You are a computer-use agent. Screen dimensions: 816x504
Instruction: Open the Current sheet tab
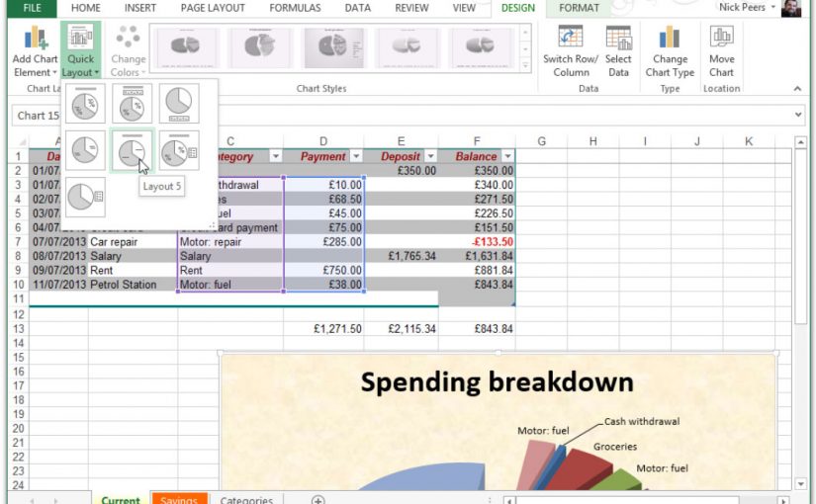pos(121,499)
